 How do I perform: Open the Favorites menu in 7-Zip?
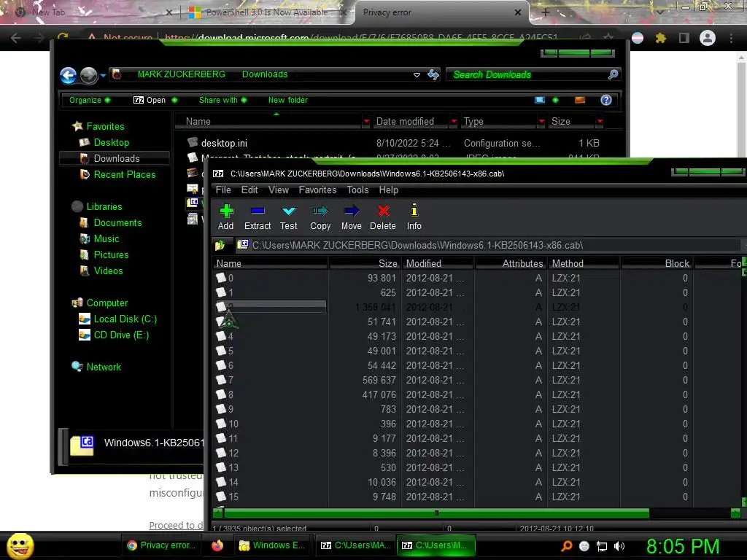318,190
